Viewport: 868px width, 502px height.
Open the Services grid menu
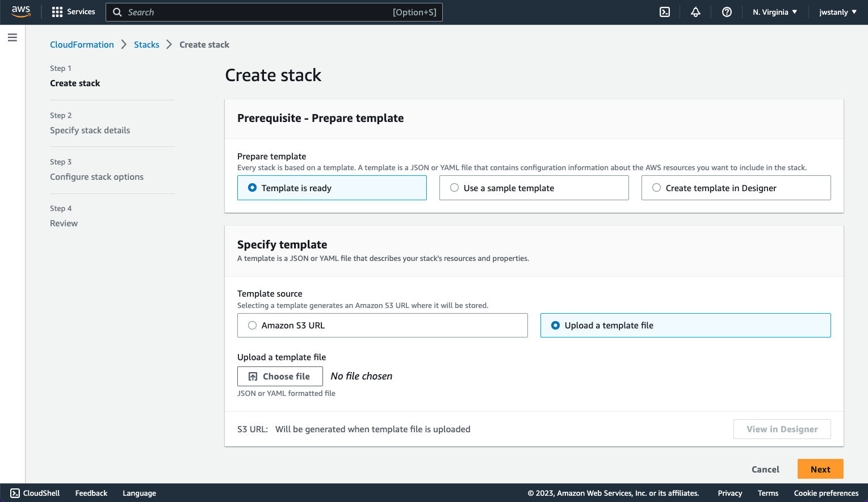pyautogui.click(x=73, y=12)
